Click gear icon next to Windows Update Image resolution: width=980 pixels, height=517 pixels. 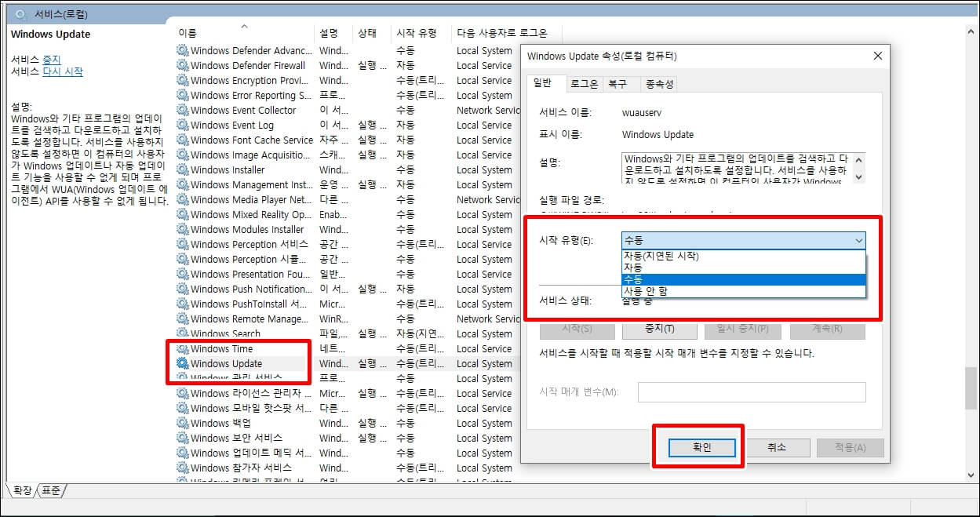[x=183, y=364]
